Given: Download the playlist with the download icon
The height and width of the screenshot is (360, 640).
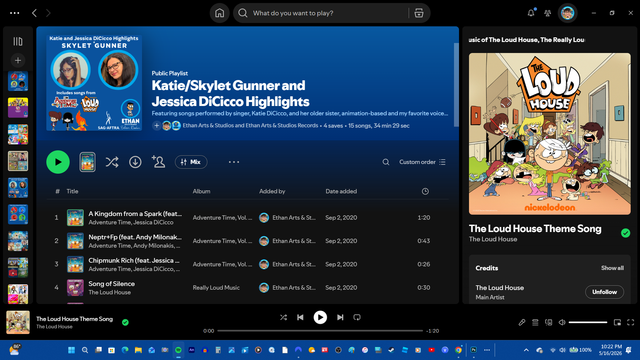Looking at the screenshot, I should pos(135,162).
